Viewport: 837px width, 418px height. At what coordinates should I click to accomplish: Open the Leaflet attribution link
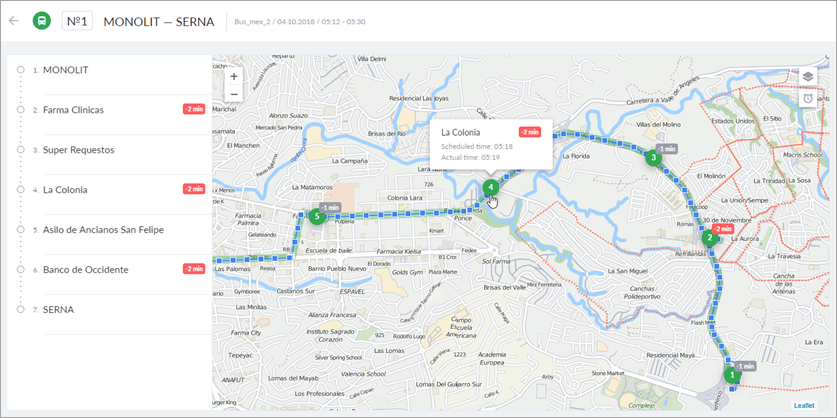tap(804, 405)
